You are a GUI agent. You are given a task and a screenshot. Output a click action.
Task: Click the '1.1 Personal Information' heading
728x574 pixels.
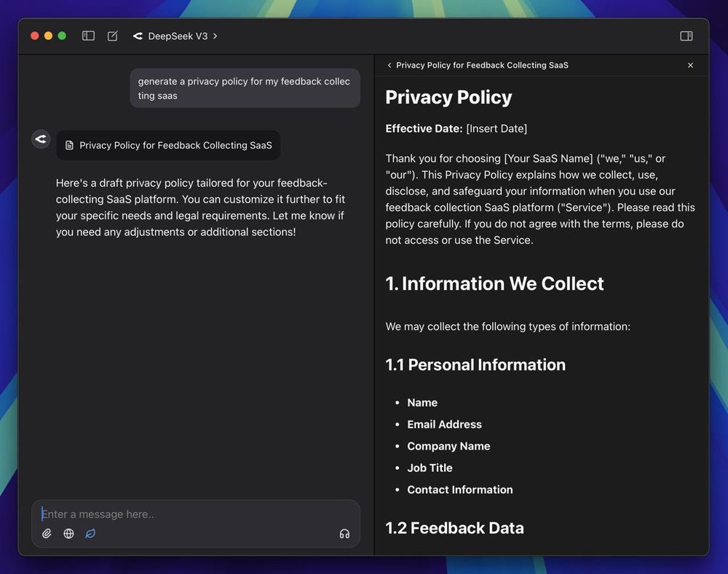pos(475,364)
